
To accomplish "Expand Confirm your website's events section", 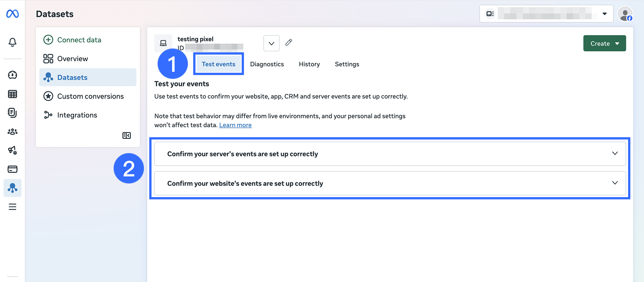I will [390, 183].
